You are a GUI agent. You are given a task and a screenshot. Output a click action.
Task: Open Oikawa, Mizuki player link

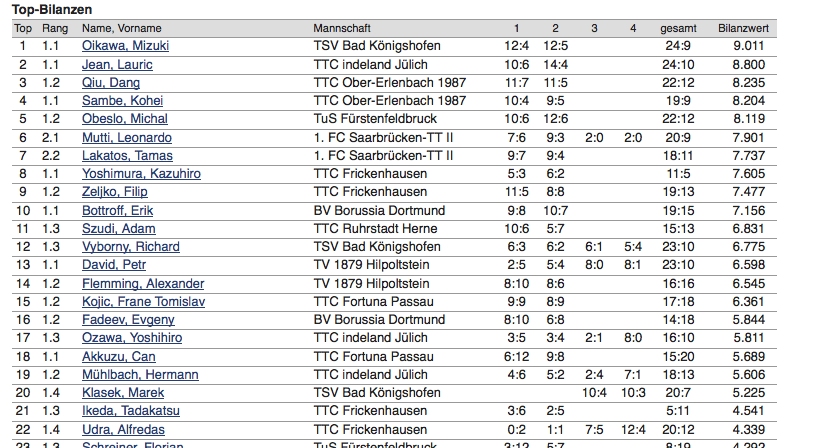pyautogui.click(x=125, y=46)
